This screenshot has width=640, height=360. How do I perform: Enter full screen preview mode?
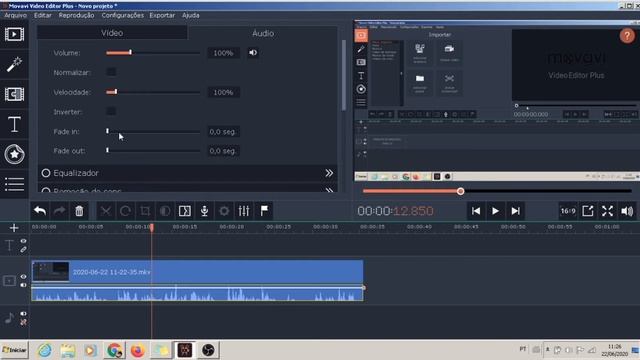607,211
